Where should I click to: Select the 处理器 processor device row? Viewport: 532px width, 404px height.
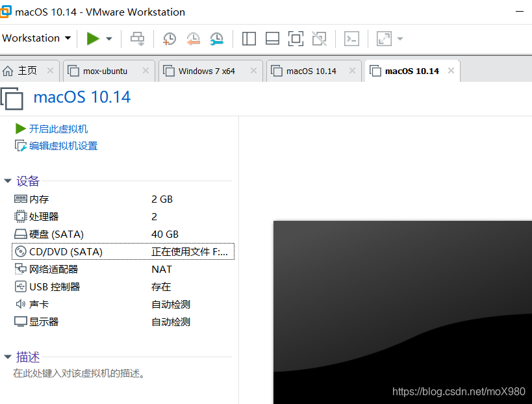(x=123, y=216)
